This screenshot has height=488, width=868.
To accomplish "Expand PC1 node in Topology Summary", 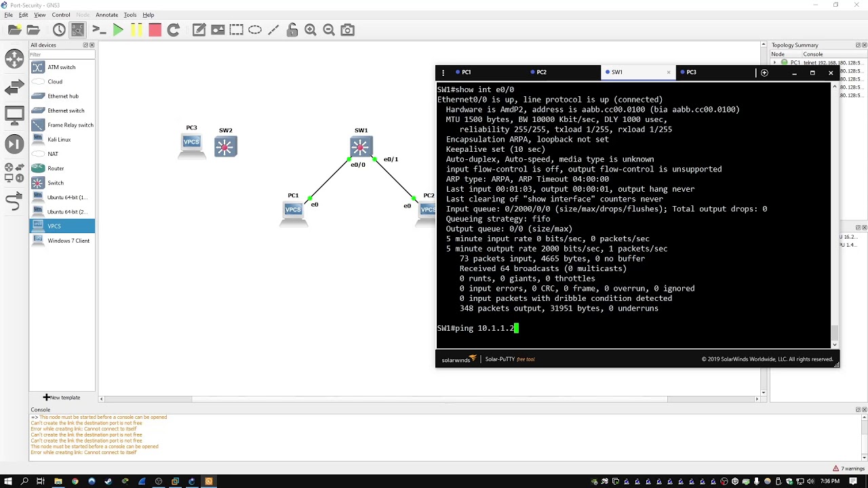I will [x=774, y=62].
